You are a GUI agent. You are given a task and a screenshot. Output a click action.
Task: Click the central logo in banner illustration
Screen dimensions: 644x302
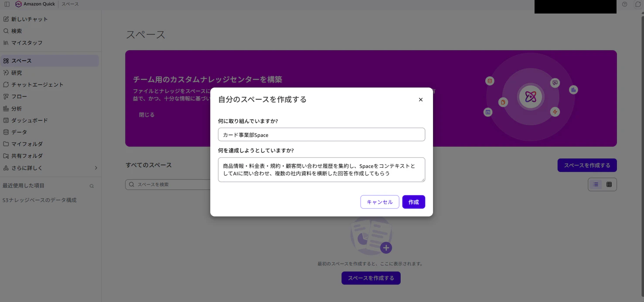(x=531, y=97)
